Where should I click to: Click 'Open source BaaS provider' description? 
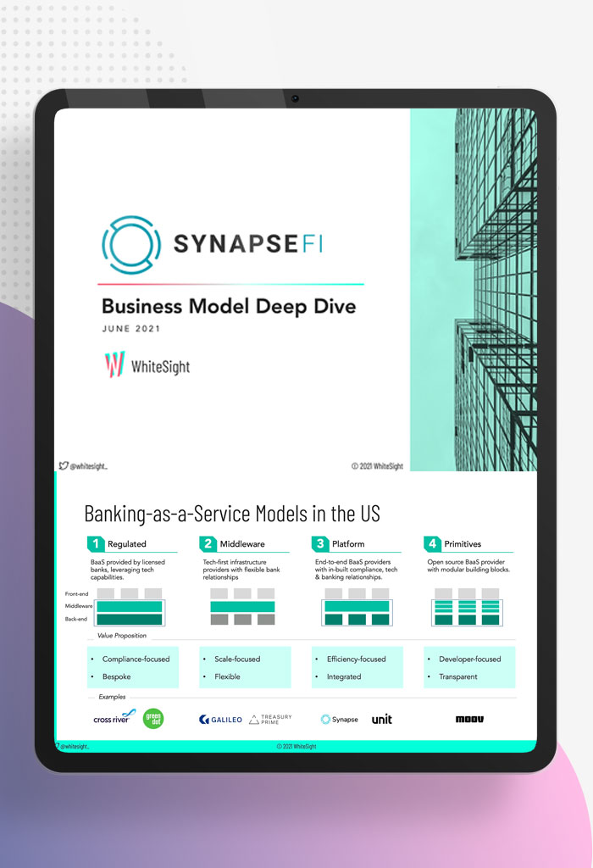[x=468, y=565]
